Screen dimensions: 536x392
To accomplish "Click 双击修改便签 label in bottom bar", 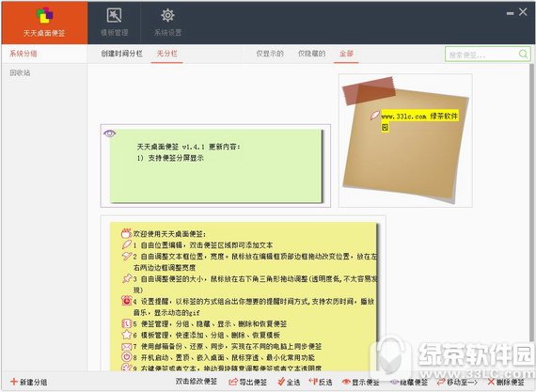I will pyautogui.click(x=197, y=382).
